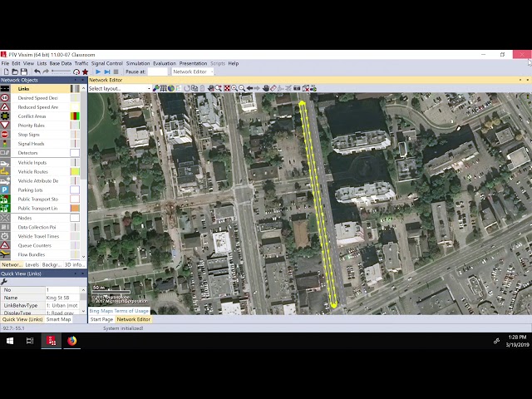Switch to the Backgrounds tab
The width and height of the screenshot is (532, 399).
click(52, 264)
